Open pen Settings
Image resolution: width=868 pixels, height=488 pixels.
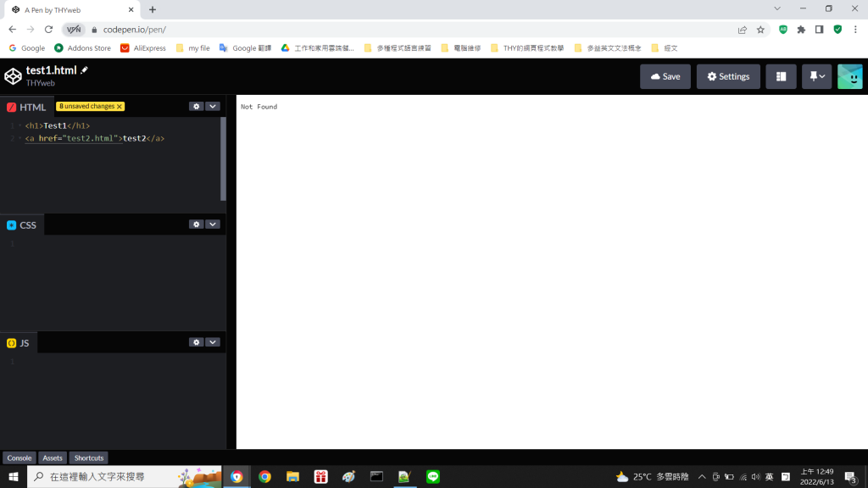click(728, 76)
